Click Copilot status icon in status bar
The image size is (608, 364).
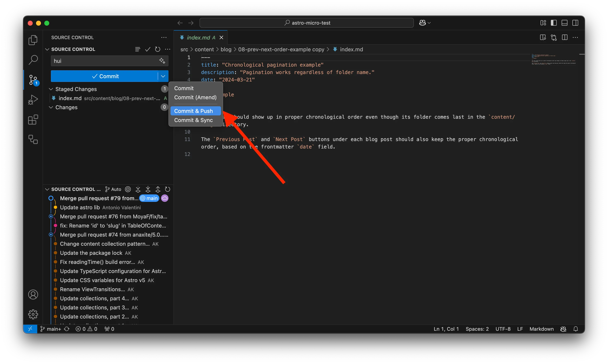[563, 329]
